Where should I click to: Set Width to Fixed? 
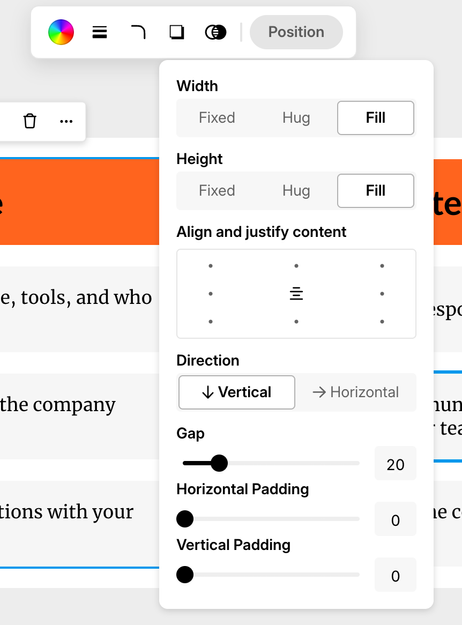[x=217, y=118]
